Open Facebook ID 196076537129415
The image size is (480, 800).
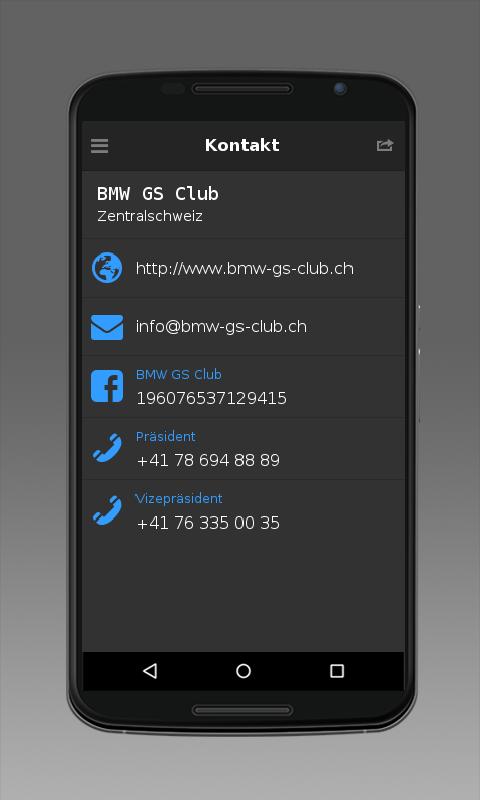point(211,398)
